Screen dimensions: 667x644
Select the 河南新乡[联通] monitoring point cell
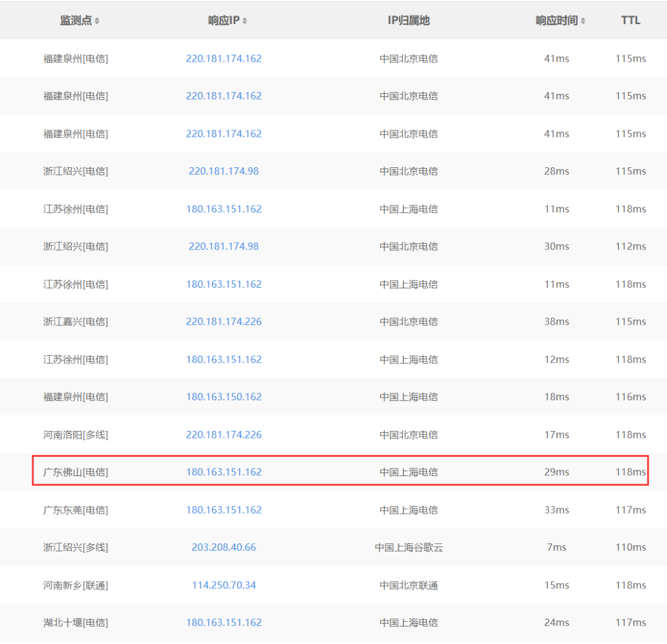75,585
